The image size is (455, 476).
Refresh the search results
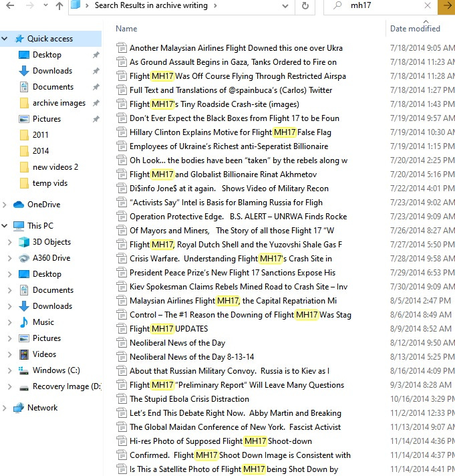tap(305, 6)
